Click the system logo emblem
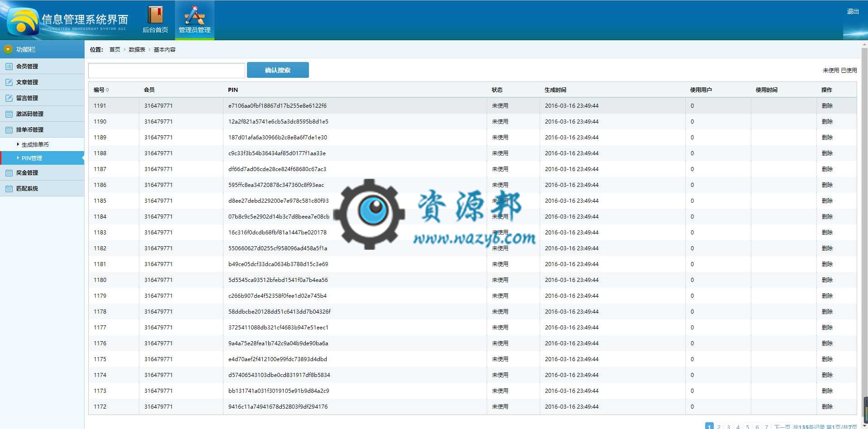The height and width of the screenshot is (429, 868). tap(23, 22)
